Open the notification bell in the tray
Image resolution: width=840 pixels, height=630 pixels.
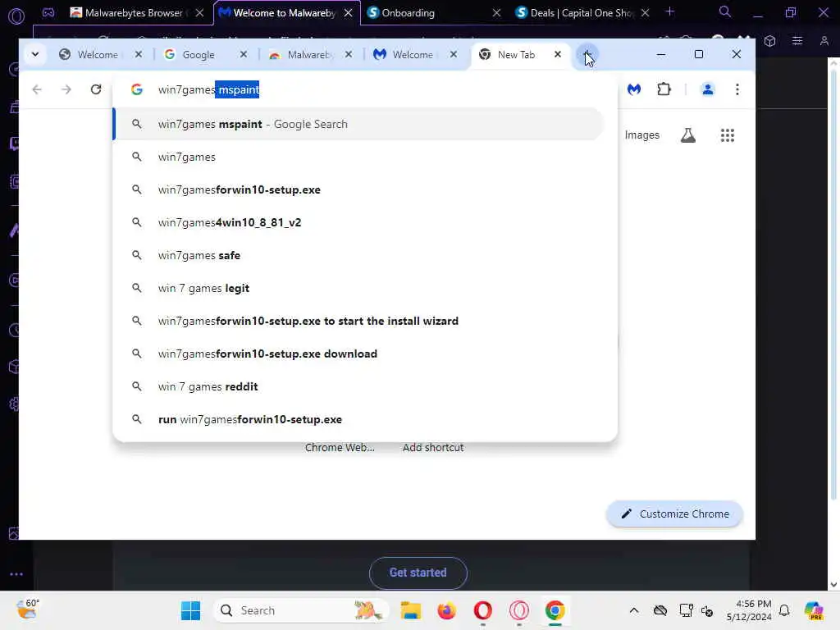pyautogui.click(x=784, y=610)
